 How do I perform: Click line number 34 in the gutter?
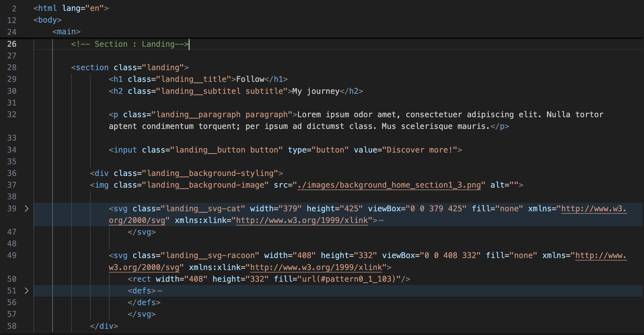tap(12, 150)
